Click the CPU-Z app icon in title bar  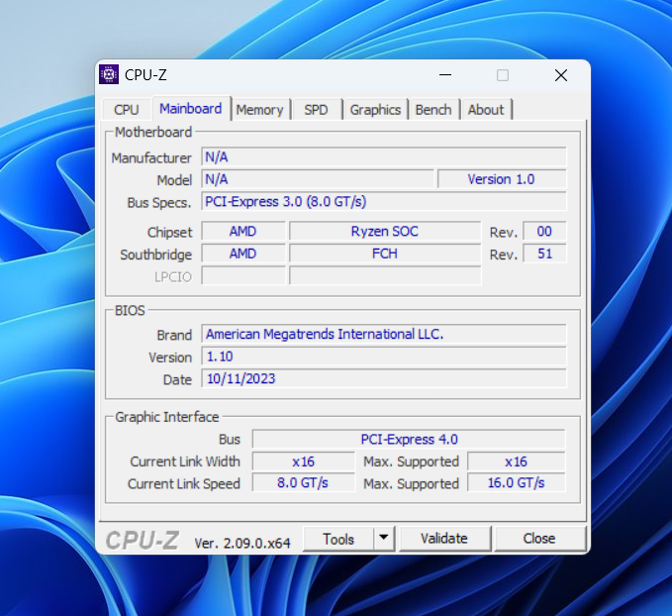pos(110,75)
